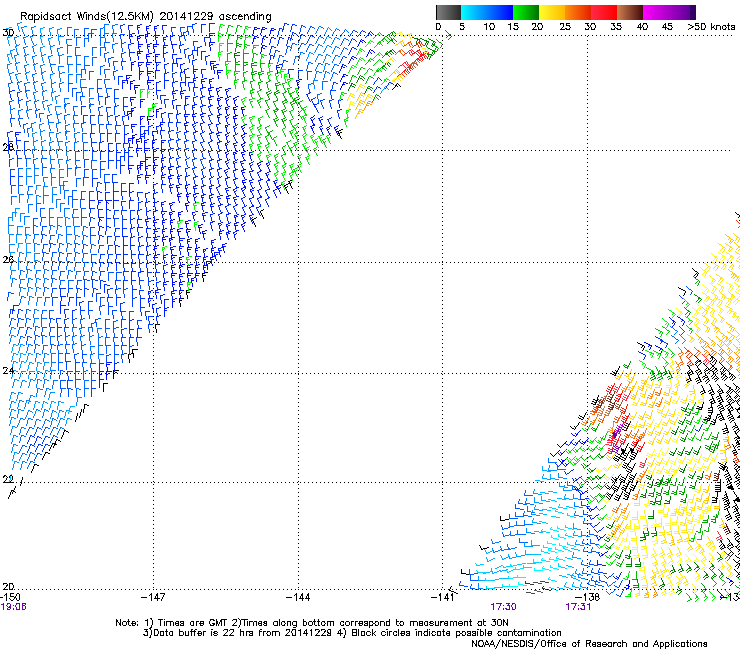Click the purple wind barb cluster near 23N
The height and width of the screenshot is (650, 740).
tap(617, 437)
